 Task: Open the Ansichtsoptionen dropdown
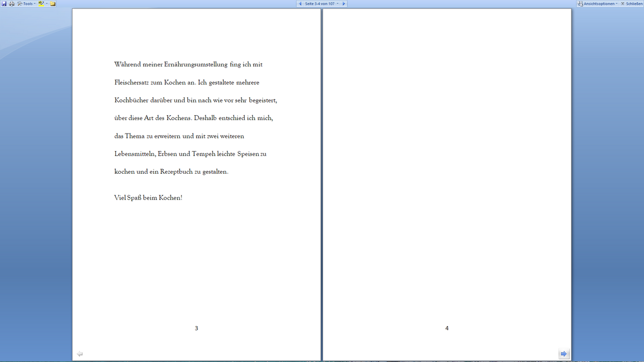(x=597, y=4)
